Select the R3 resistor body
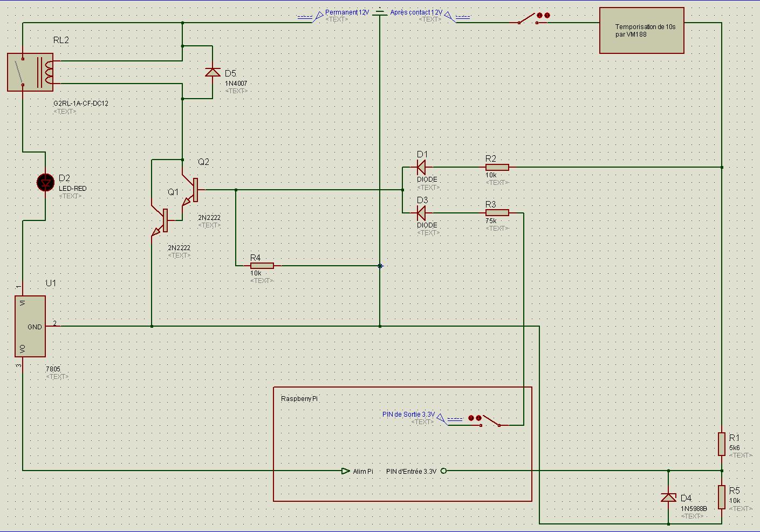 (497, 213)
